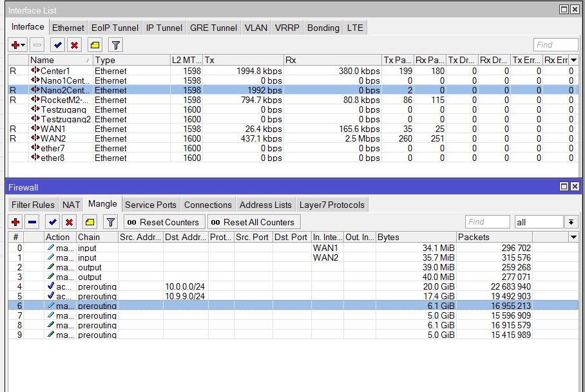Add comment with yellow note icon in Interface List
The image size is (585, 392).
pos(95,45)
